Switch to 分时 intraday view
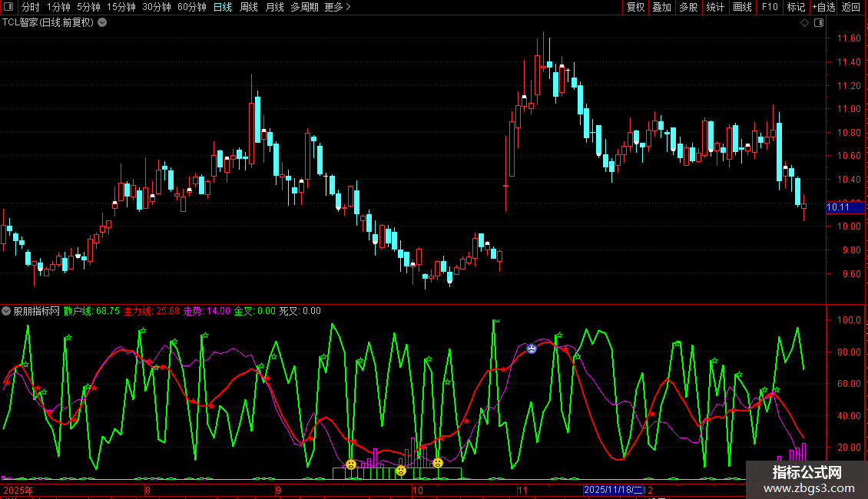This screenshot has height=499, width=868. click(31, 7)
